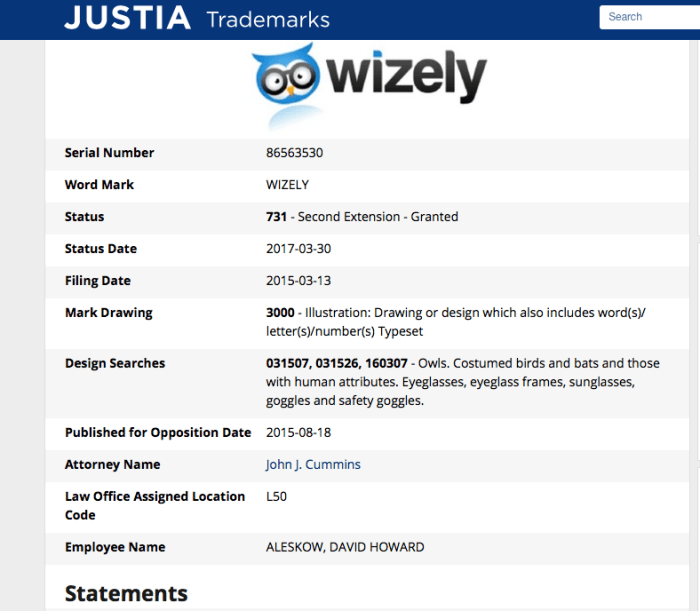Click mark drawing code 3000

pos(280,313)
